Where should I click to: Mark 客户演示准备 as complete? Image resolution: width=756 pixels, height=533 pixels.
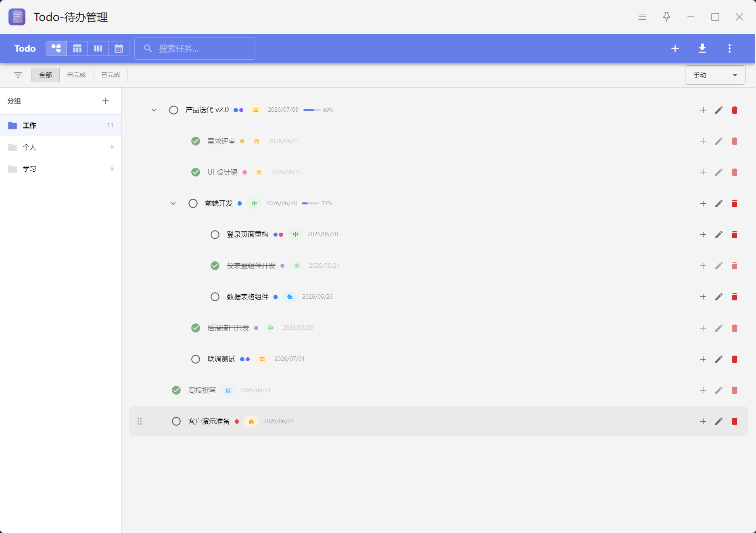176,421
